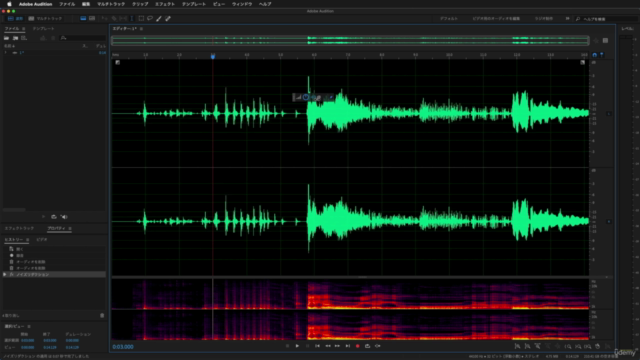Open the ファイル panel options menu
640x360 pixels.
(23, 29)
